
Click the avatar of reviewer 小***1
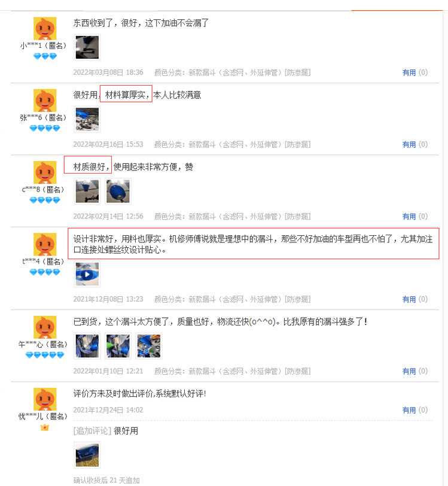click(x=45, y=28)
